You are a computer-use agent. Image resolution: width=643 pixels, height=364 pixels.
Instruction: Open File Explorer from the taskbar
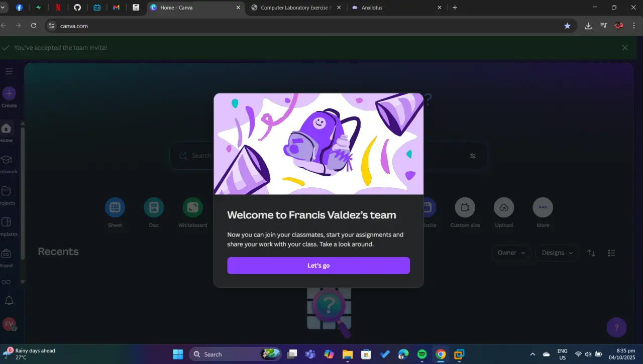click(348, 354)
